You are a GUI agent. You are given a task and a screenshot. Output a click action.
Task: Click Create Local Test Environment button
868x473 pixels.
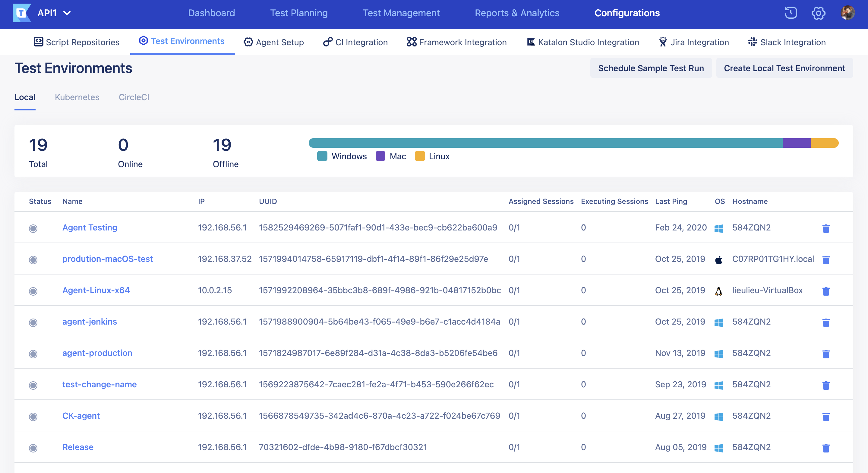784,68
